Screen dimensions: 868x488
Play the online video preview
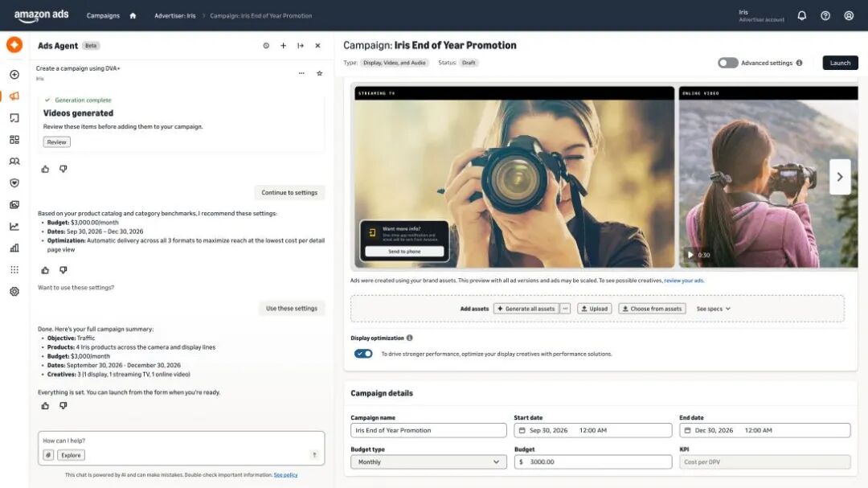(690, 255)
